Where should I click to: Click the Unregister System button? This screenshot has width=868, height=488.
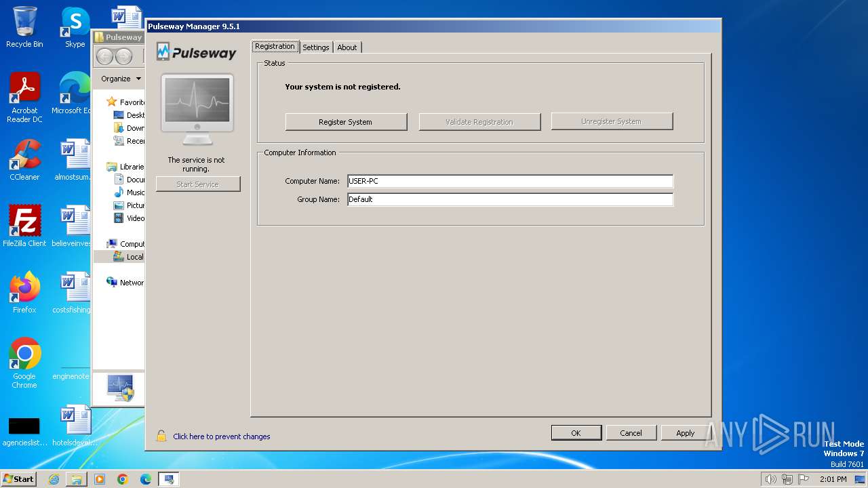[612, 121]
